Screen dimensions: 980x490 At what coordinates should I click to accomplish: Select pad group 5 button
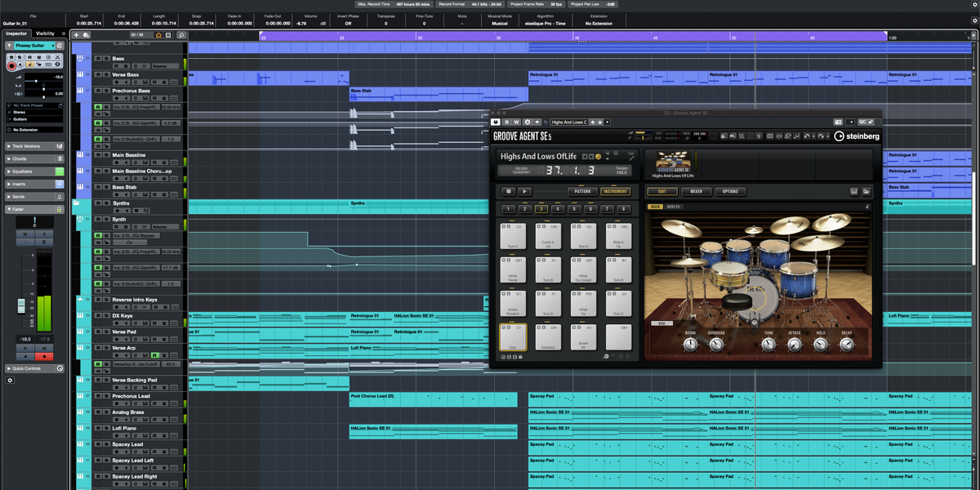pyautogui.click(x=575, y=209)
